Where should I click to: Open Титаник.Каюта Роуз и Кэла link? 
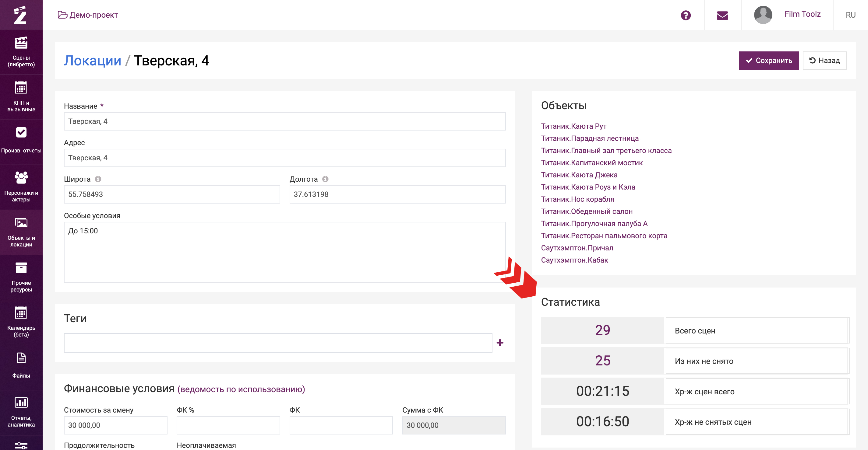588,187
